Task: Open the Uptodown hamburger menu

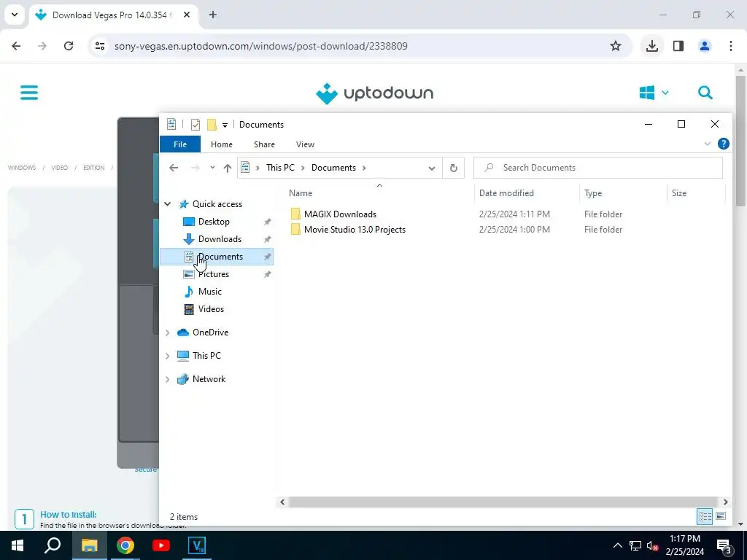Action: coord(29,93)
